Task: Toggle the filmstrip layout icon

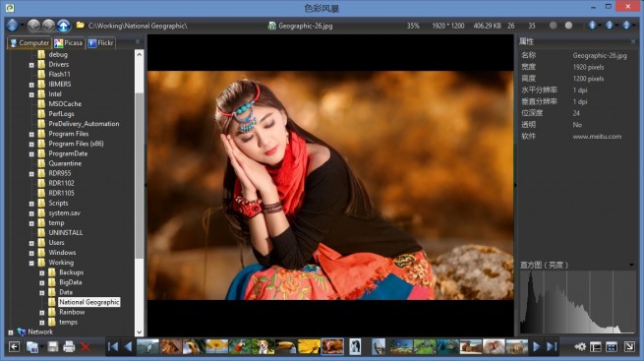Action: 612,347
